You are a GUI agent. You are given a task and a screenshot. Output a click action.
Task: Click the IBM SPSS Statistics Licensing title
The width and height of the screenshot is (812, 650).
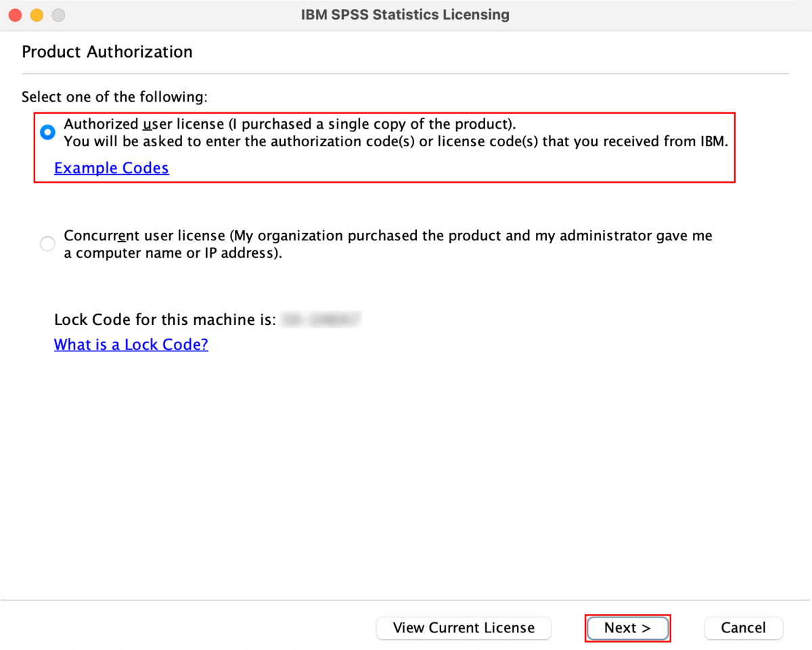click(405, 14)
